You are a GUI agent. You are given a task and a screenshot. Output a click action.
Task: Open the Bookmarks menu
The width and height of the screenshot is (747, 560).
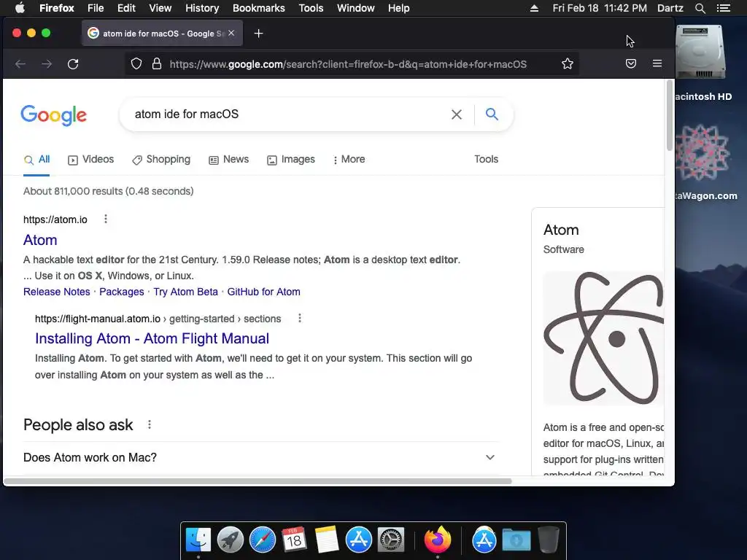[x=259, y=8]
